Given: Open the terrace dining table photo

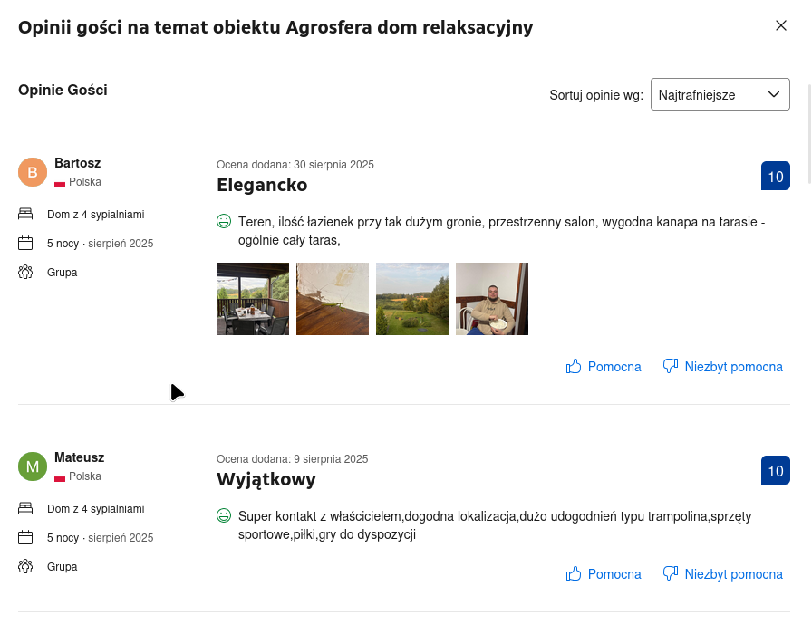Looking at the screenshot, I should tap(253, 299).
